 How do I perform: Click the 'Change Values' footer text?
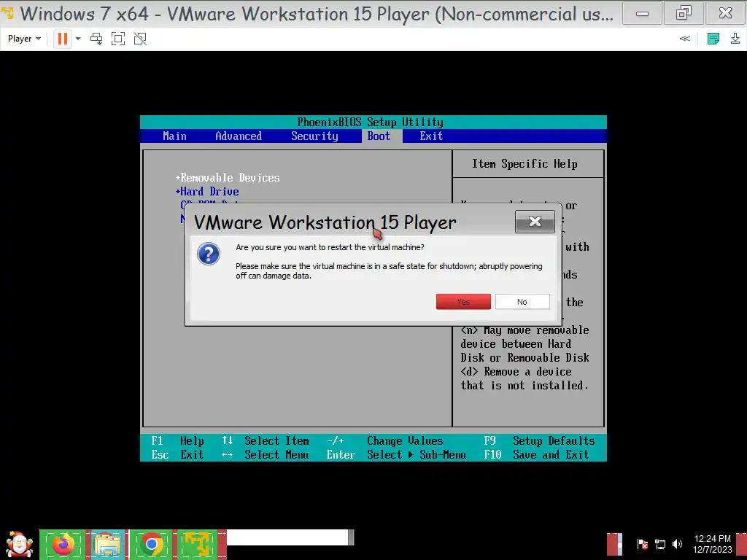(405, 441)
